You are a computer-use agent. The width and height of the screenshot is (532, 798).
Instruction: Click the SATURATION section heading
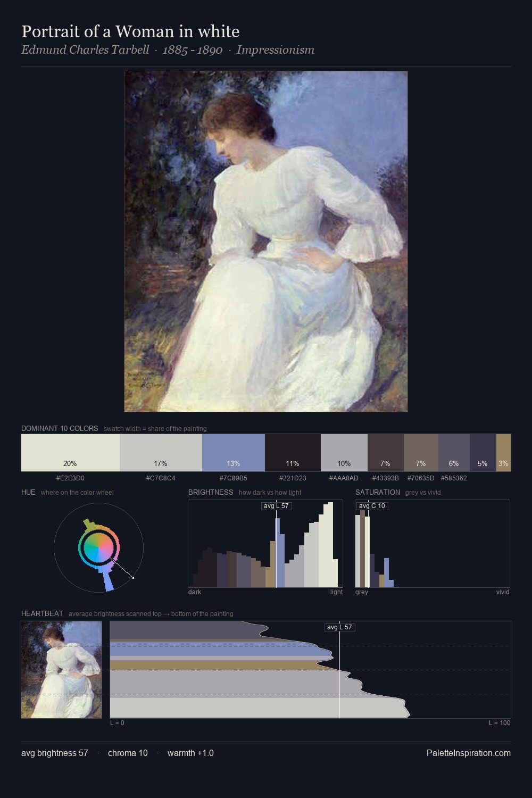pos(378,492)
